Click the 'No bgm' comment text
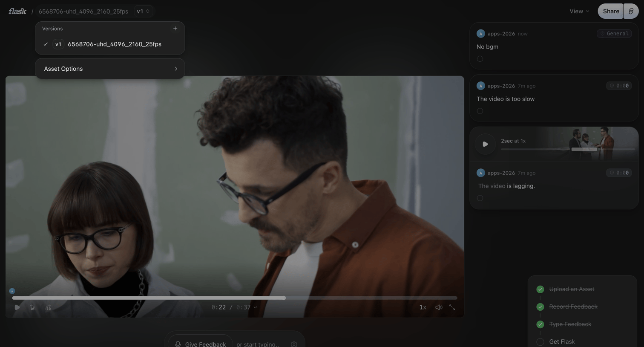644x347 pixels. pyautogui.click(x=487, y=47)
